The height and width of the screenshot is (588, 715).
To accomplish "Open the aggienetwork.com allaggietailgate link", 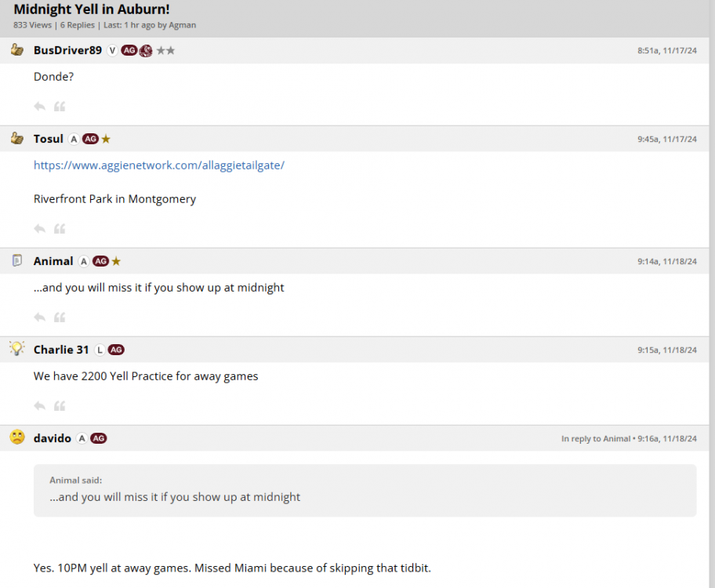I will pyautogui.click(x=158, y=165).
